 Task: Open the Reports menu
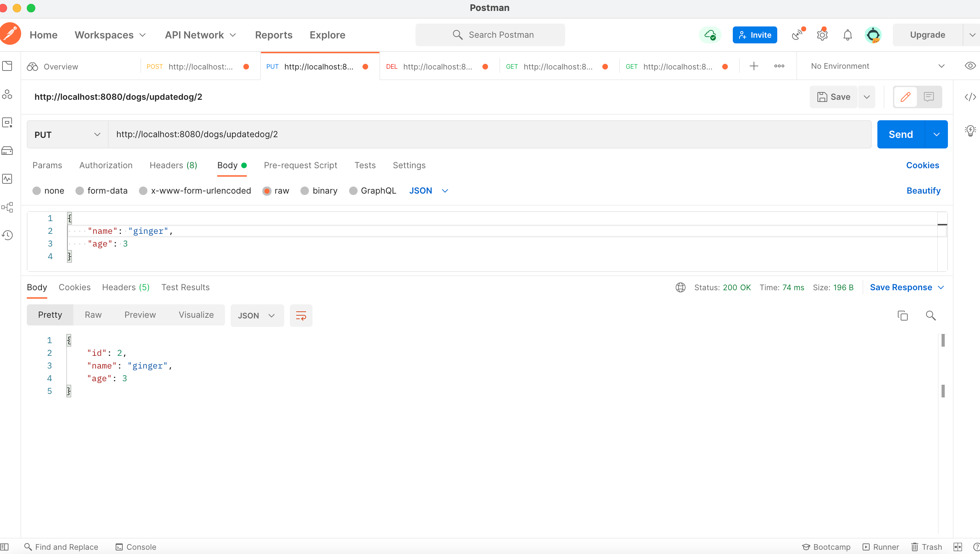tap(274, 35)
